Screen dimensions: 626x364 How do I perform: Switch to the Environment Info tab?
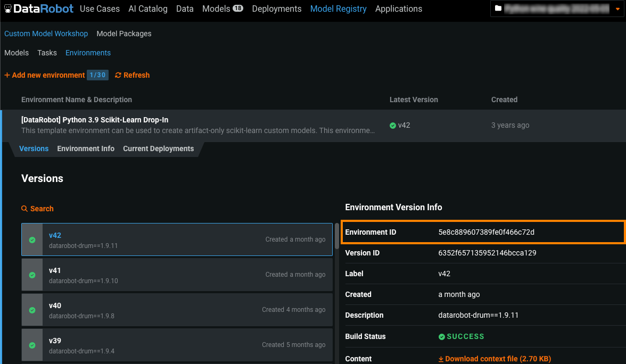click(x=86, y=148)
